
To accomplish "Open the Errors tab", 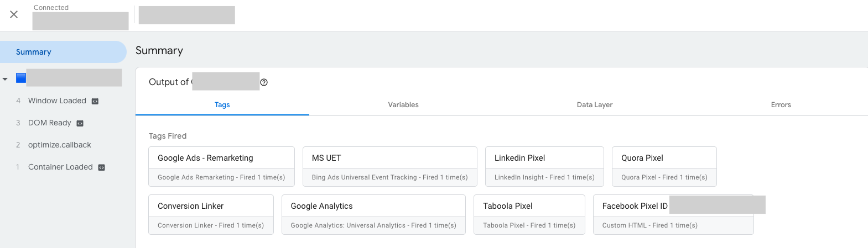I will (x=781, y=105).
